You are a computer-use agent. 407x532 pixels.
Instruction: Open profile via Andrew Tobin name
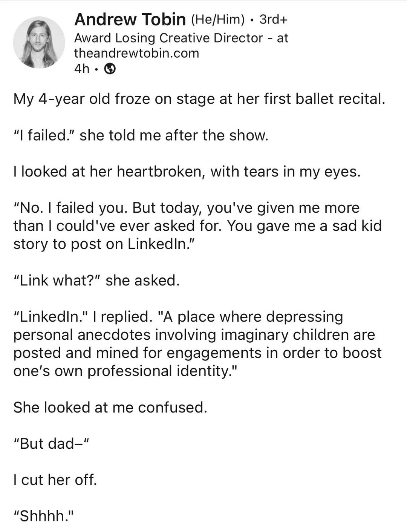click(130, 19)
